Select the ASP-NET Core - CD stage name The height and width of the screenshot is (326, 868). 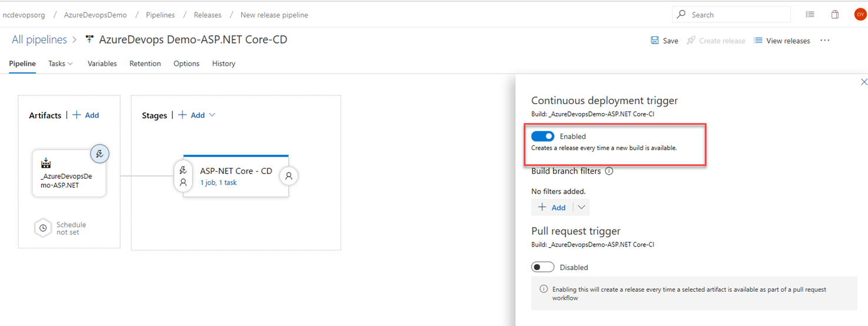236,171
